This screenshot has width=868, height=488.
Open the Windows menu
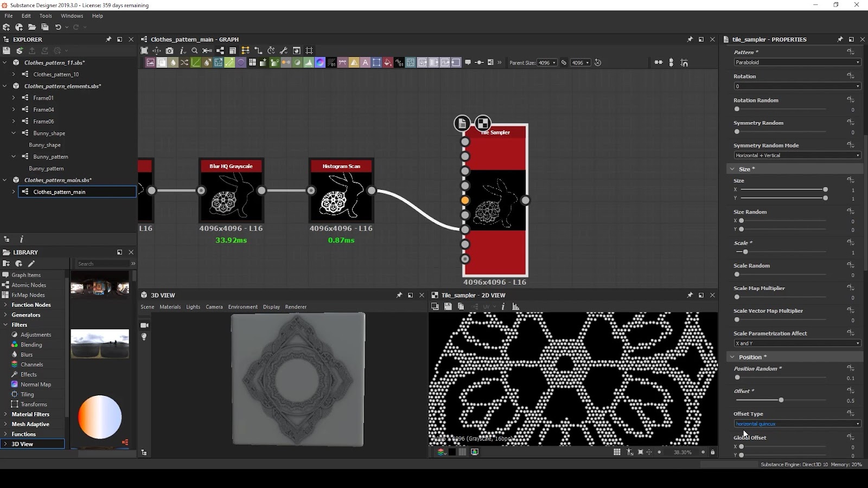tap(72, 16)
